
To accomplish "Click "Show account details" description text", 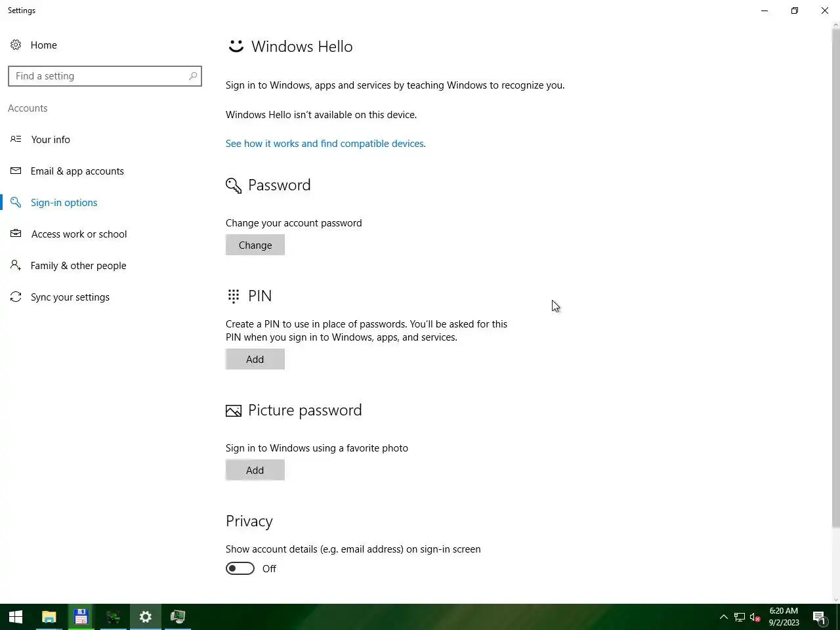I will 353,549.
